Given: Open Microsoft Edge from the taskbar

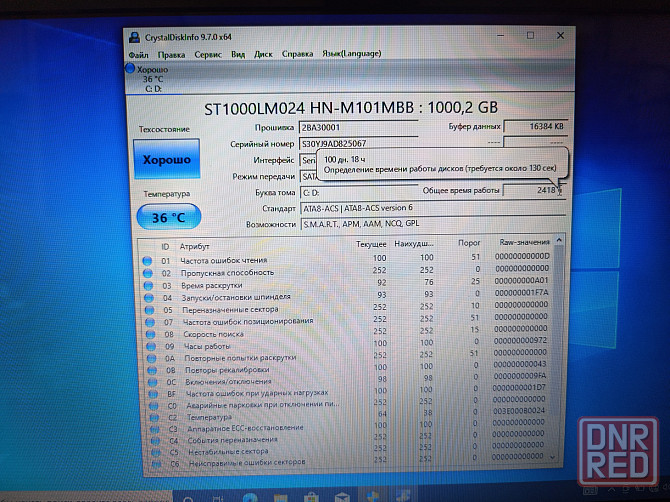Looking at the screenshot, I should coord(250,497).
